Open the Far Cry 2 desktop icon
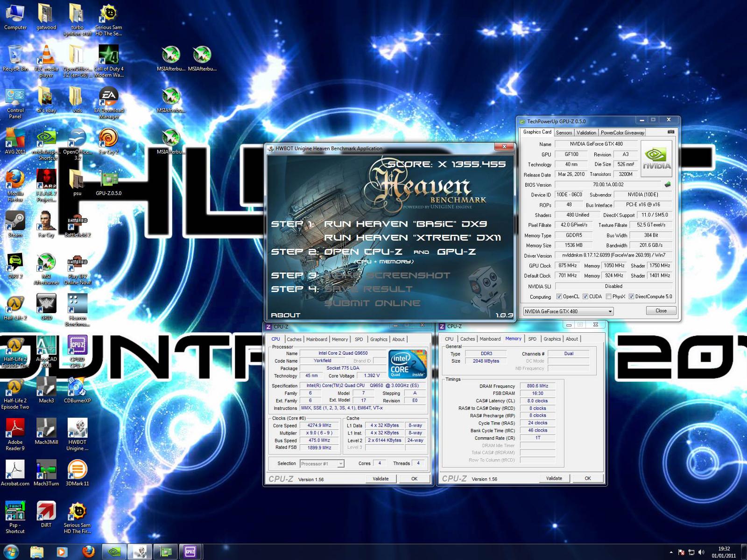The width and height of the screenshot is (747, 560). [109, 141]
